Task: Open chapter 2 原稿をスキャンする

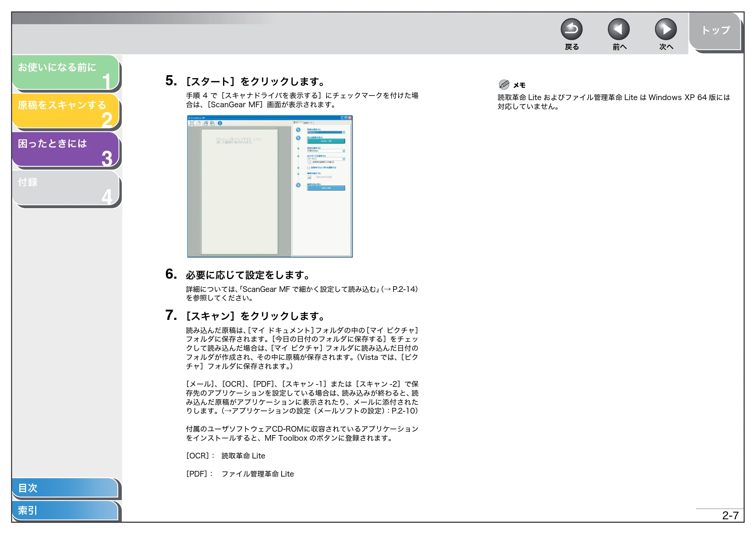Action: [x=66, y=111]
